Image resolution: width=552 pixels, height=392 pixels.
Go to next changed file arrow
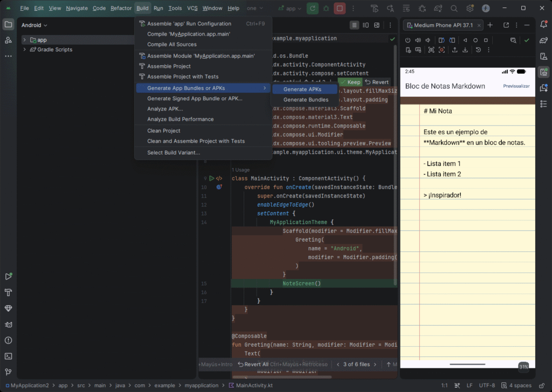[x=375, y=364]
